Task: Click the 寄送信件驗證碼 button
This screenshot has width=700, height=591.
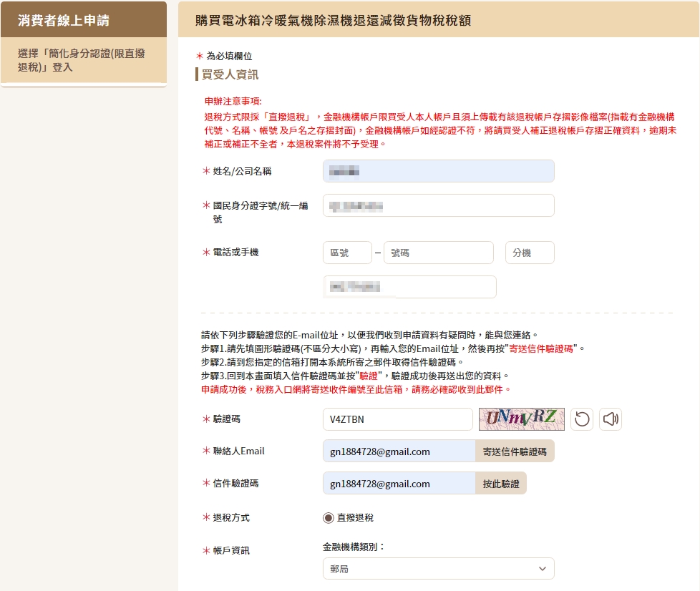Action: coord(514,451)
